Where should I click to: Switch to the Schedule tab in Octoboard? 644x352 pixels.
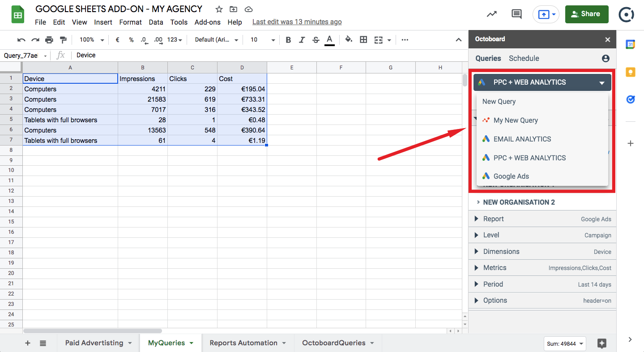tap(524, 58)
